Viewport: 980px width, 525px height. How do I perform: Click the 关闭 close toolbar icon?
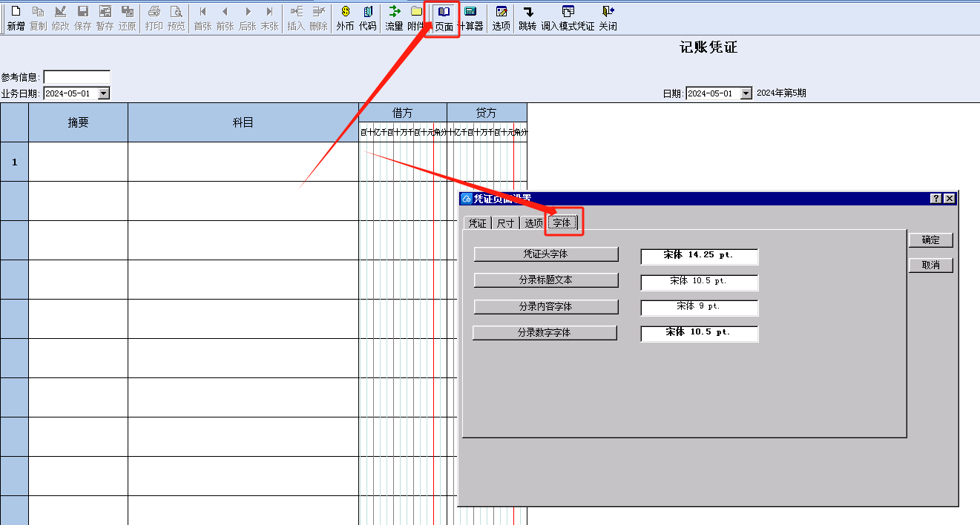coord(608,18)
